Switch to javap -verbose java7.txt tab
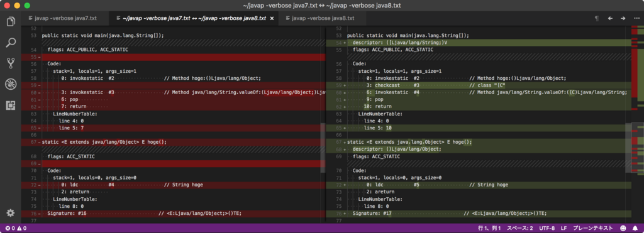Screen dimensions: 644x233 pos(65,18)
